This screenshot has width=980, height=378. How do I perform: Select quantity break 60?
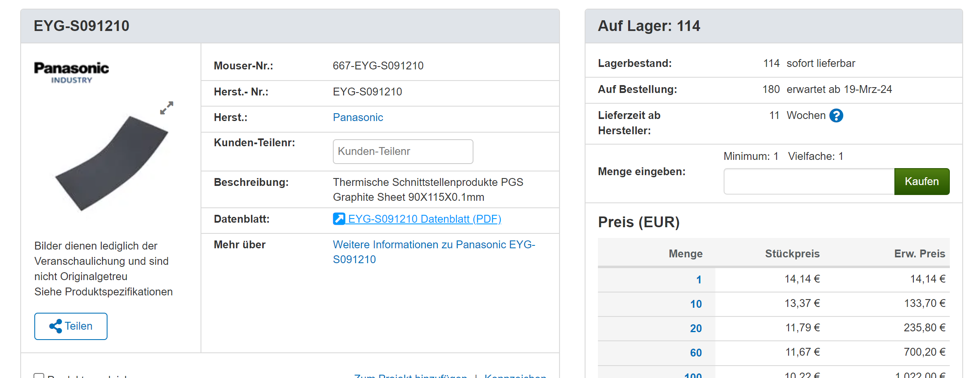696,353
